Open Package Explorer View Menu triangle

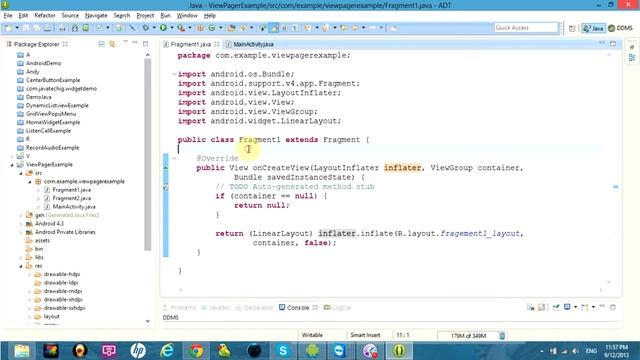[x=125, y=43]
